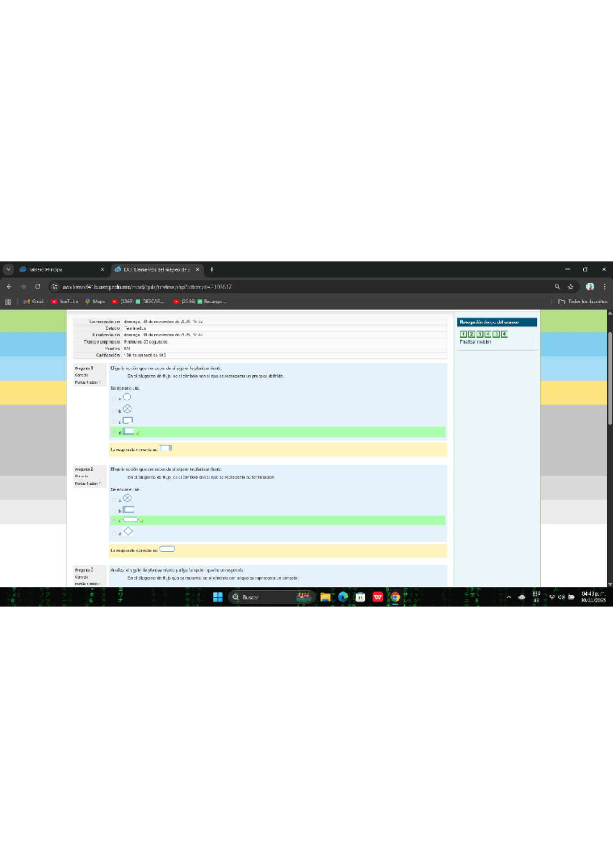Open the Chrome profile avatar
Viewport: 613px width, 868px height.
tap(590, 287)
